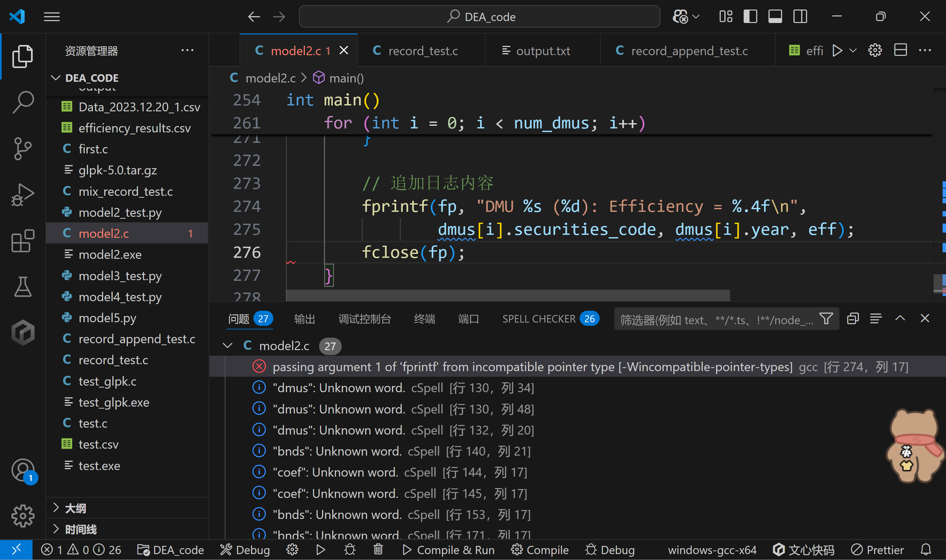Open notifications via the bell icon
The image size is (946, 560).
pos(926,550)
